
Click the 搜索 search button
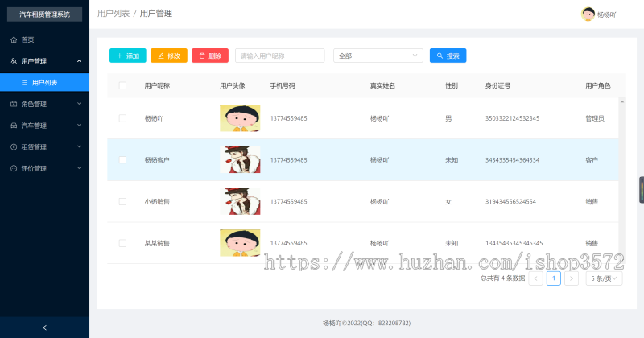[x=448, y=56]
